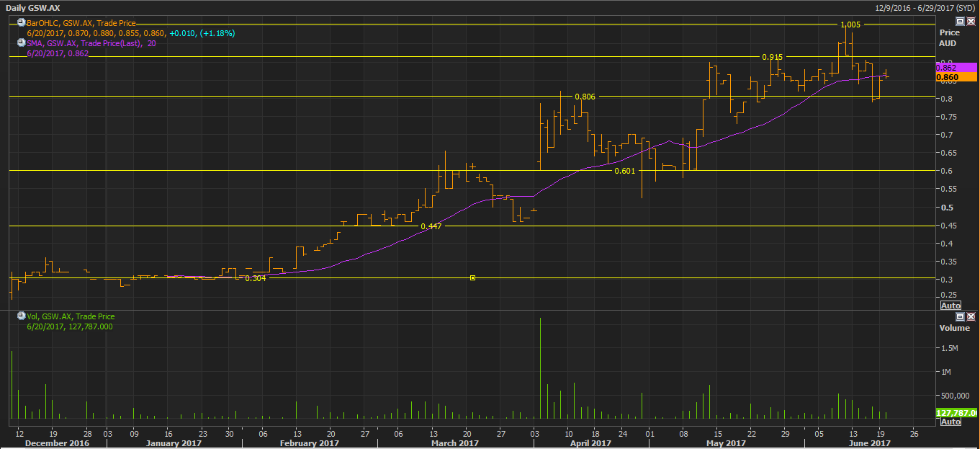This screenshot has width=980, height=449.
Task: Click the 0.45 tick on price axis
Action: 948,226
